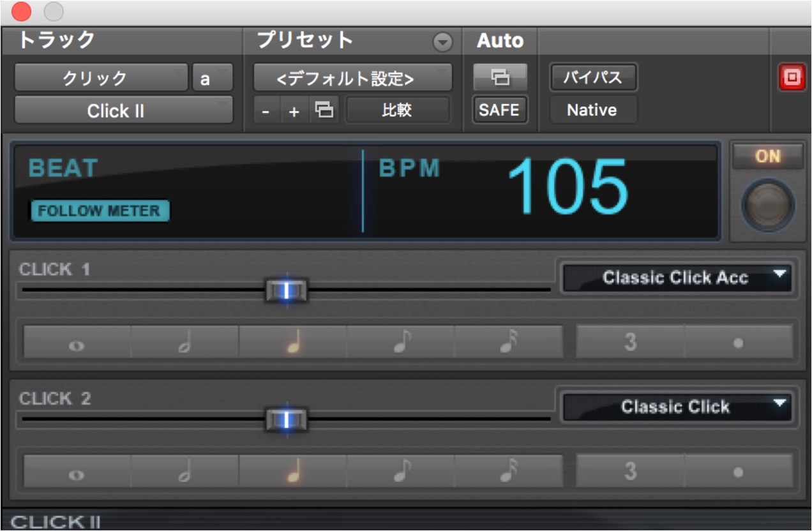Select quarter note in Click 2 row
This screenshot has width=812, height=531.
[293, 473]
